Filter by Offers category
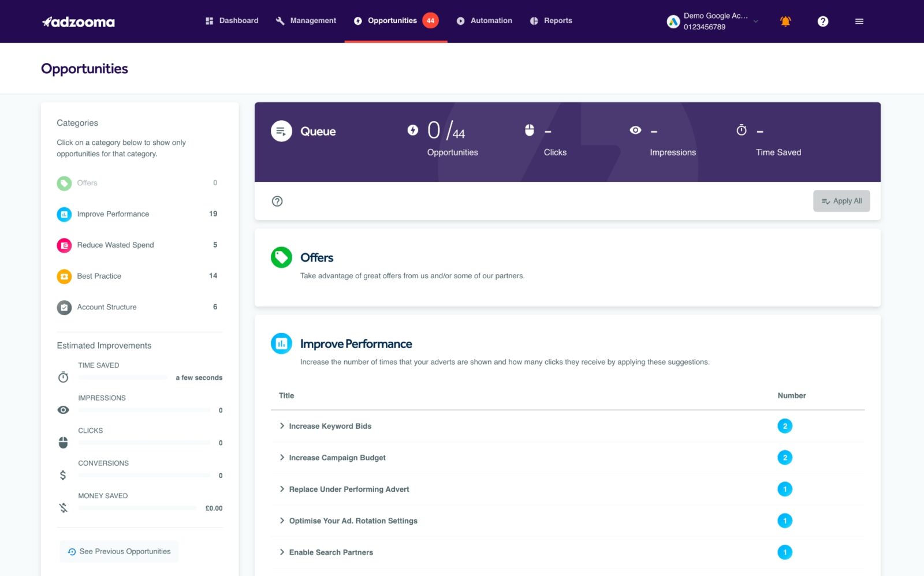This screenshot has width=924, height=576. [87, 183]
